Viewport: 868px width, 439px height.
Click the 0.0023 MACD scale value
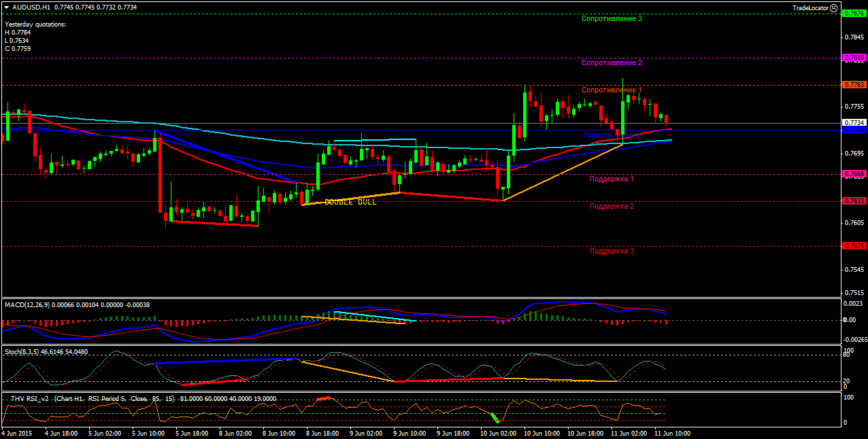click(x=854, y=303)
